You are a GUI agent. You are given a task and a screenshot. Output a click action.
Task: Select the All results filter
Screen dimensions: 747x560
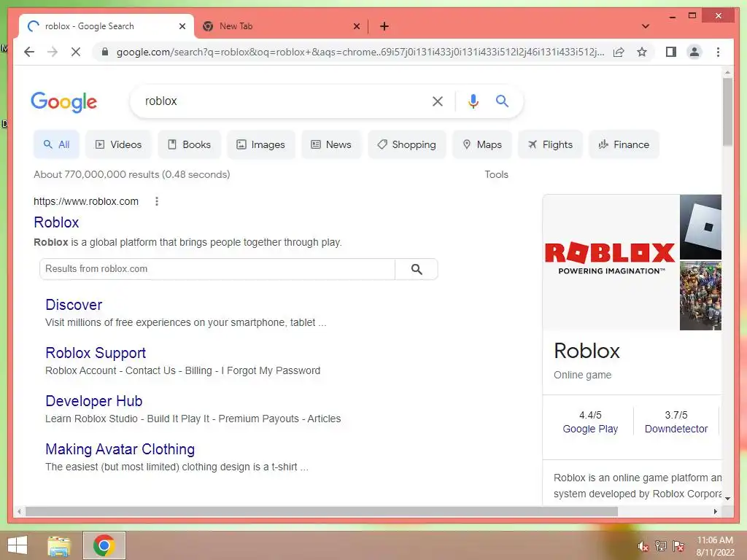[56, 144]
